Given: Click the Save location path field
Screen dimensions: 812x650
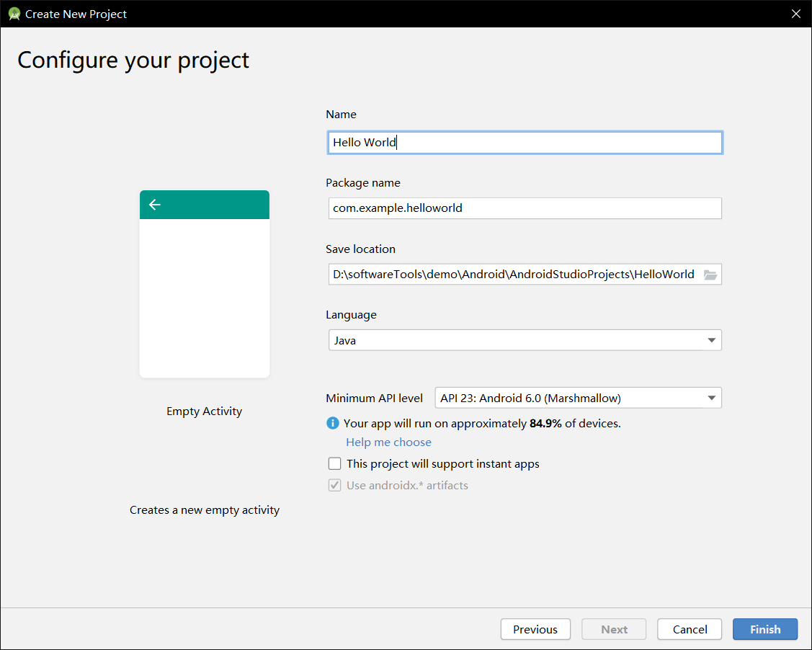Looking at the screenshot, I should tap(513, 275).
